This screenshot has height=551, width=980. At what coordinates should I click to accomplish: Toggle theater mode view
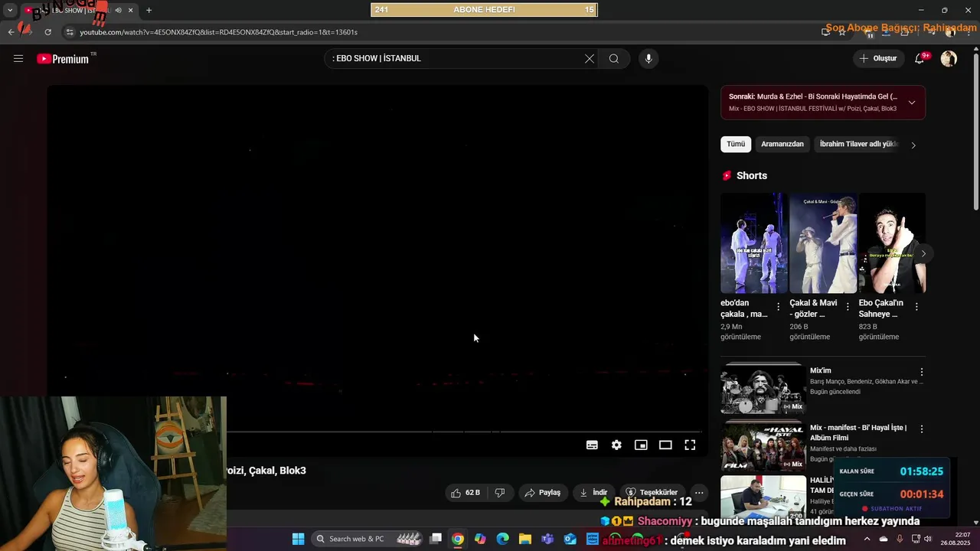pyautogui.click(x=665, y=445)
